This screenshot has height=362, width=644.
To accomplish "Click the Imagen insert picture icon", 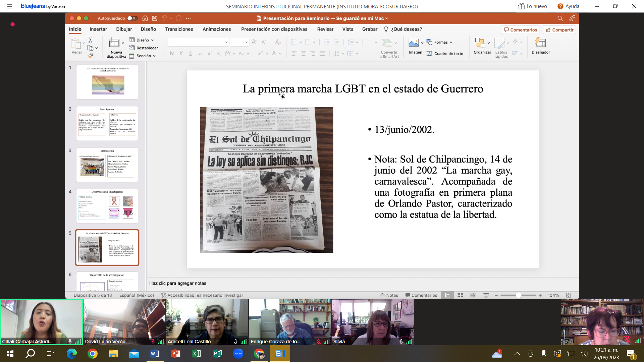I will pyautogui.click(x=414, y=43).
